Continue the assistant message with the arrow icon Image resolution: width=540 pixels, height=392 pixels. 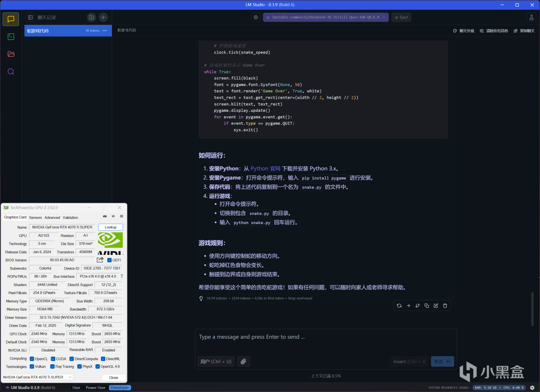click(408, 306)
